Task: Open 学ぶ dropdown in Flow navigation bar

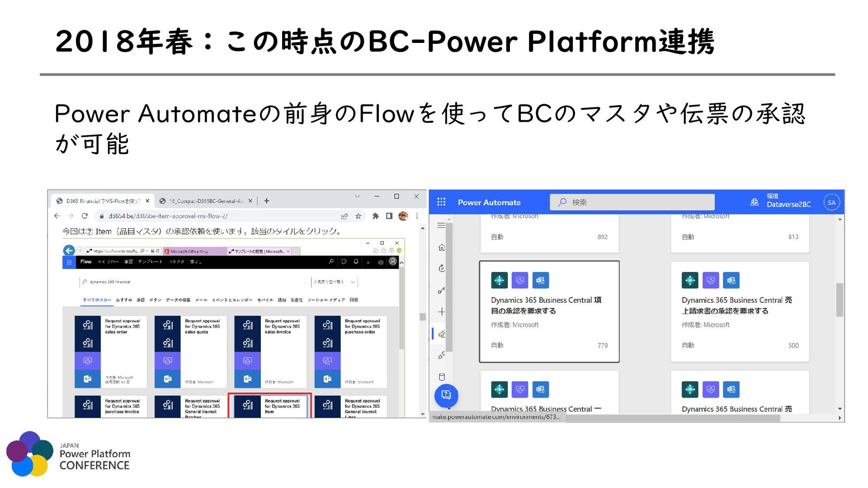Action: pos(195,262)
